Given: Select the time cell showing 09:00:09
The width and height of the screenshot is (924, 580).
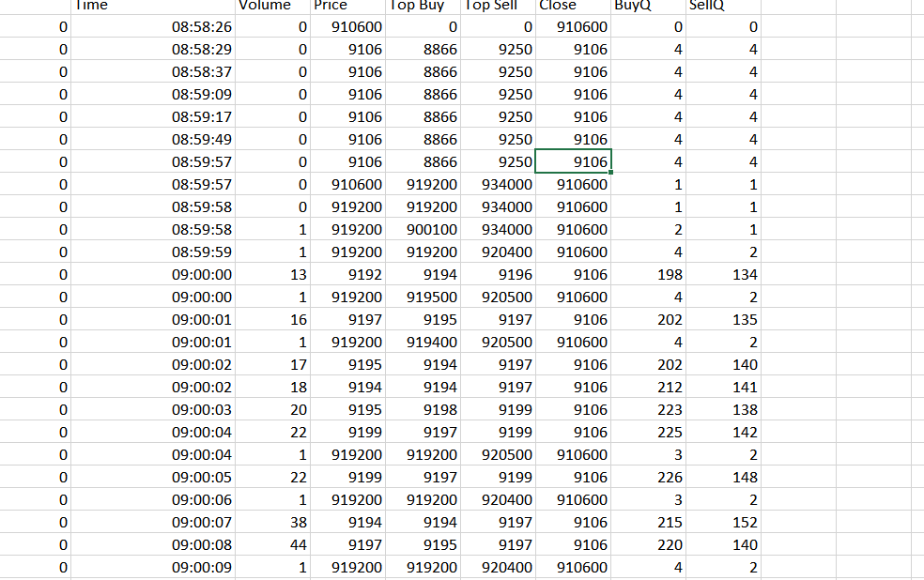Looking at the screenshot, I should 153,567.
